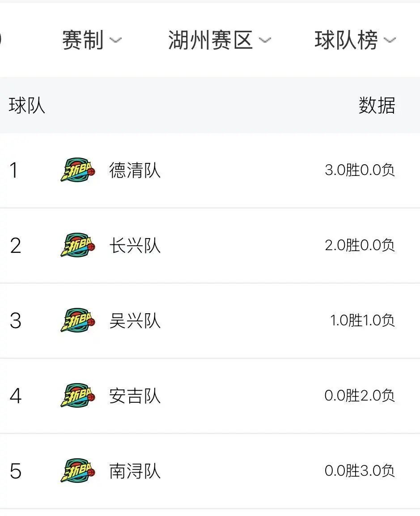420x516 pixels.
Task: Click 德清队's 3.0胜0.0负 record
Action: pyautogui.click(x=360, y=170)
